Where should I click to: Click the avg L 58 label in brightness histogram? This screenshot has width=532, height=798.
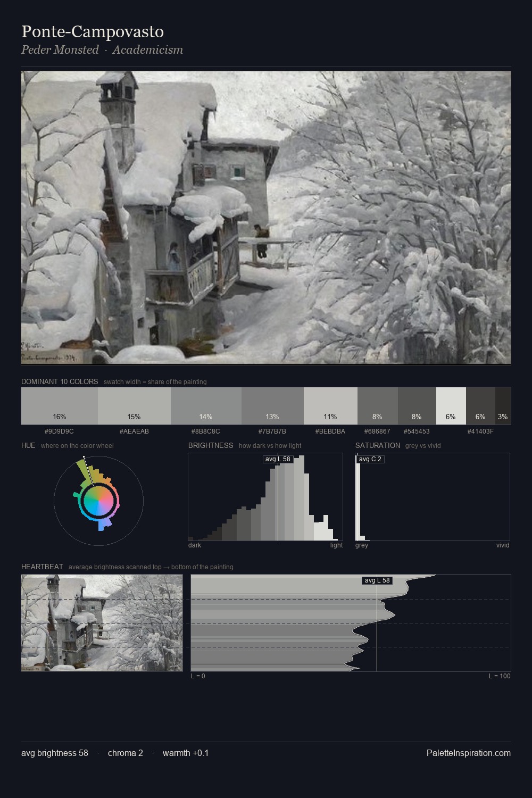(x=278, y=459)
